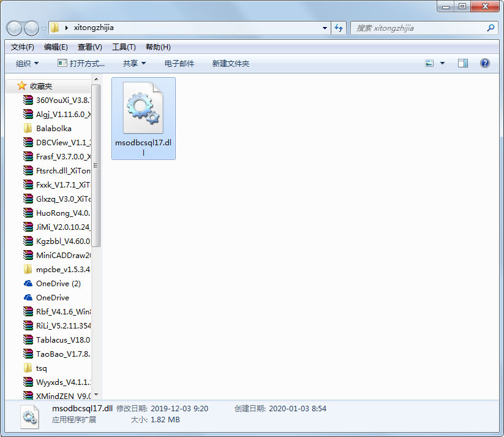Click the change view icon
The width and height of the screenshot is (504, 437).
[429, 63]
